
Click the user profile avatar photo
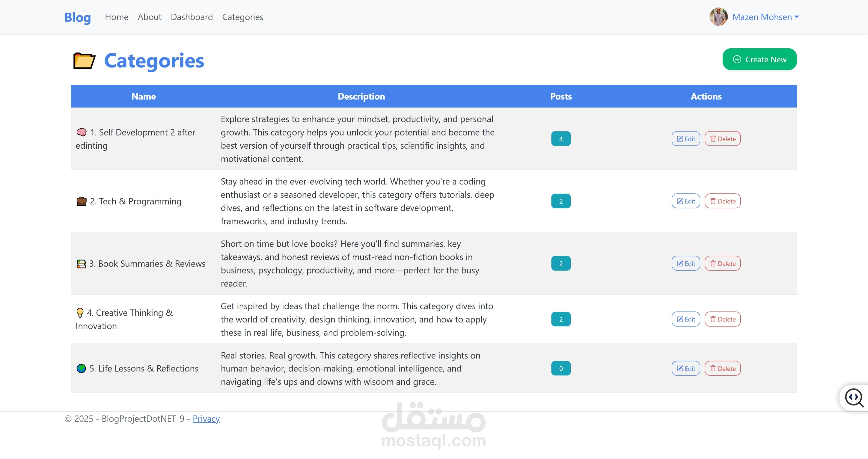coord(718,17)
